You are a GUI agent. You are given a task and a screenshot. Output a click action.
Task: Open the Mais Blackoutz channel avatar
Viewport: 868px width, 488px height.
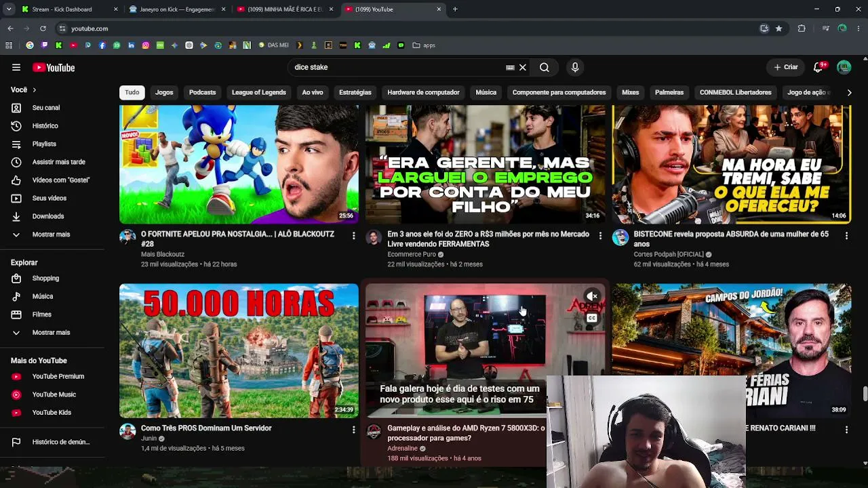127,237
